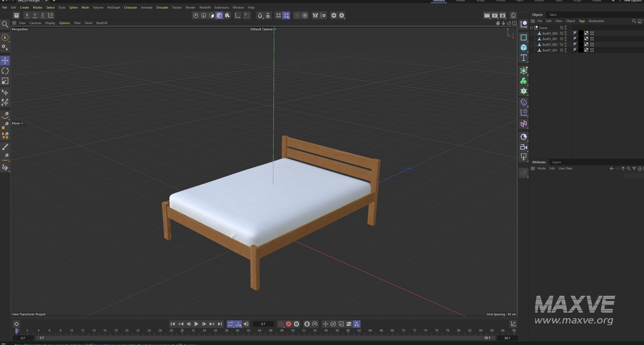Click the Cube primitive icon
Viewport: 644px width, 345px height.
pyautogui.click(x=523, y=47)
